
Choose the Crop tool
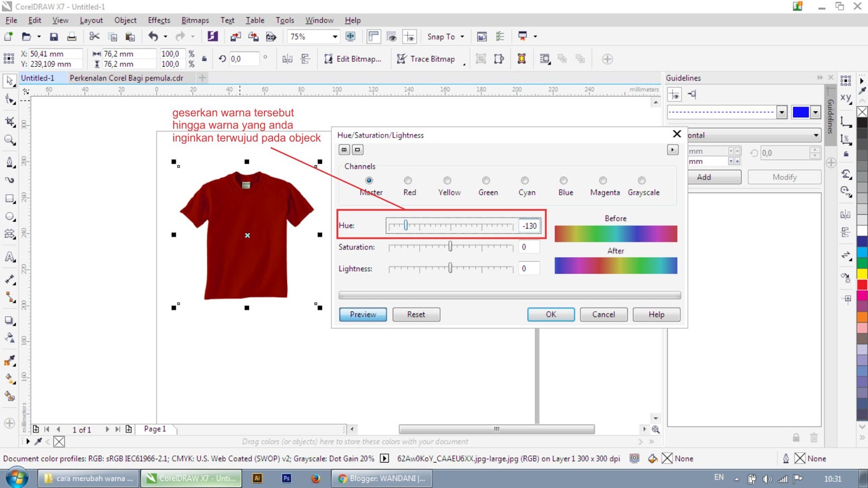point(10,121)
